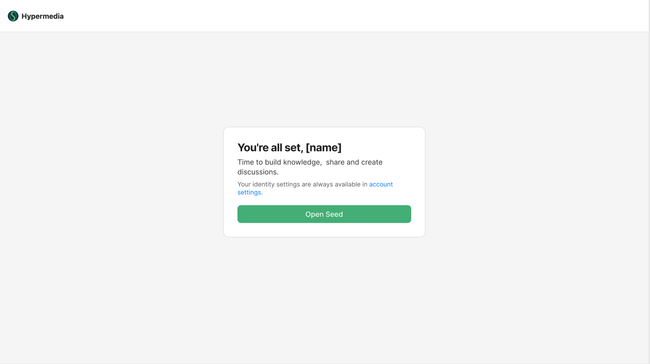Viewport: 650px width, 364px height.
Task: Click the gray area right of card
Action: coord(536,182)
